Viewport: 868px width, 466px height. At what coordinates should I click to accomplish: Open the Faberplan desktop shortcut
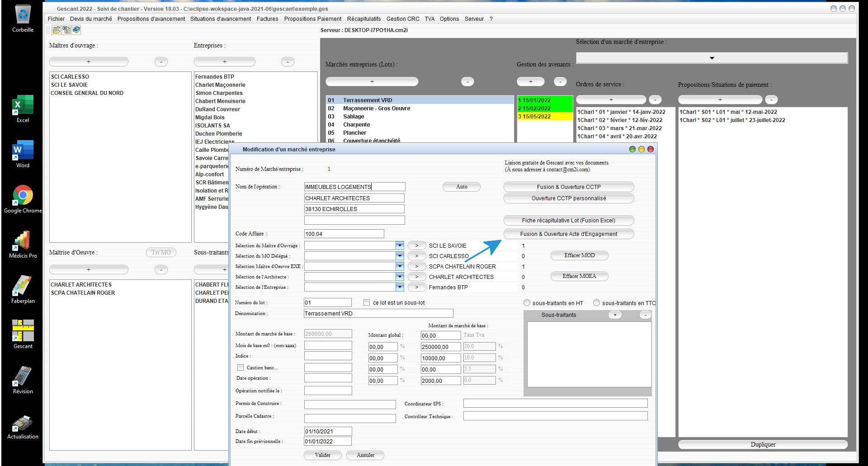point(23,290)
